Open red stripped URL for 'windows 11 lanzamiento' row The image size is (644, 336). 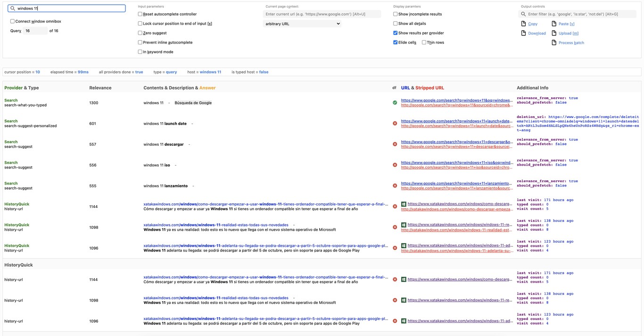click(x=457, y=188)
